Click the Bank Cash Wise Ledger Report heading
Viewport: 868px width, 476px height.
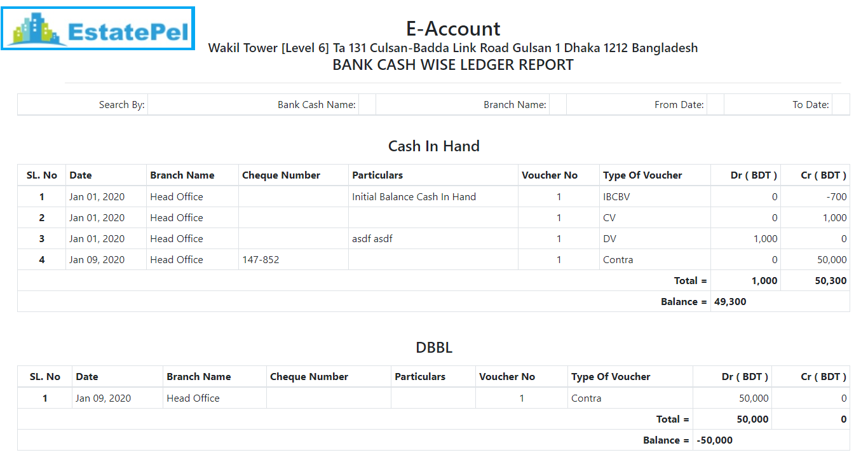[452, 65]
